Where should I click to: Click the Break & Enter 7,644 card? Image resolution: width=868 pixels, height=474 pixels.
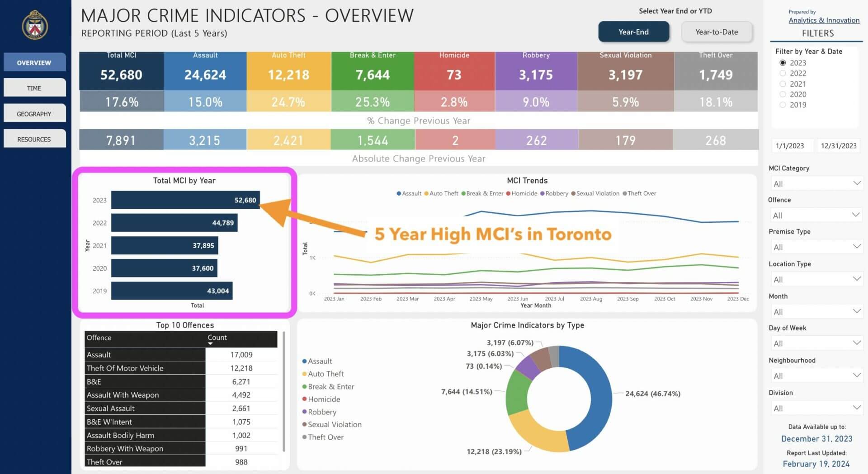pos(373,70)
